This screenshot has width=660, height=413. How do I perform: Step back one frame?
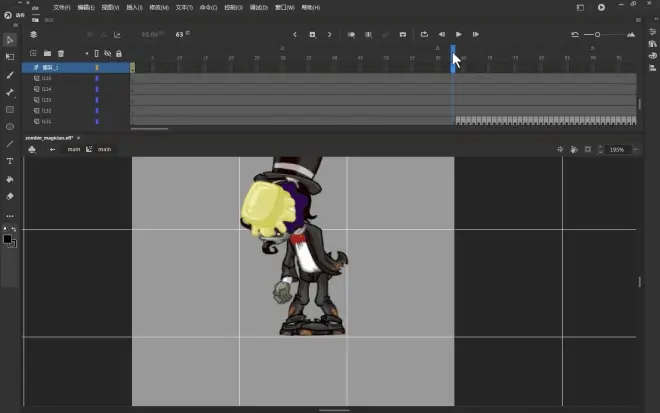(x=442, y=35)
